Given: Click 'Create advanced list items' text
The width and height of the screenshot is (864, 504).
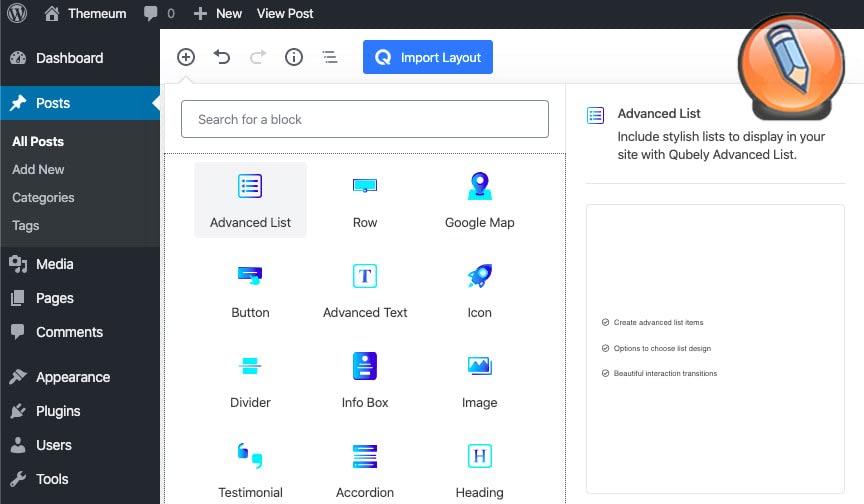Looking at the screenshot, I should pos(658,322).
